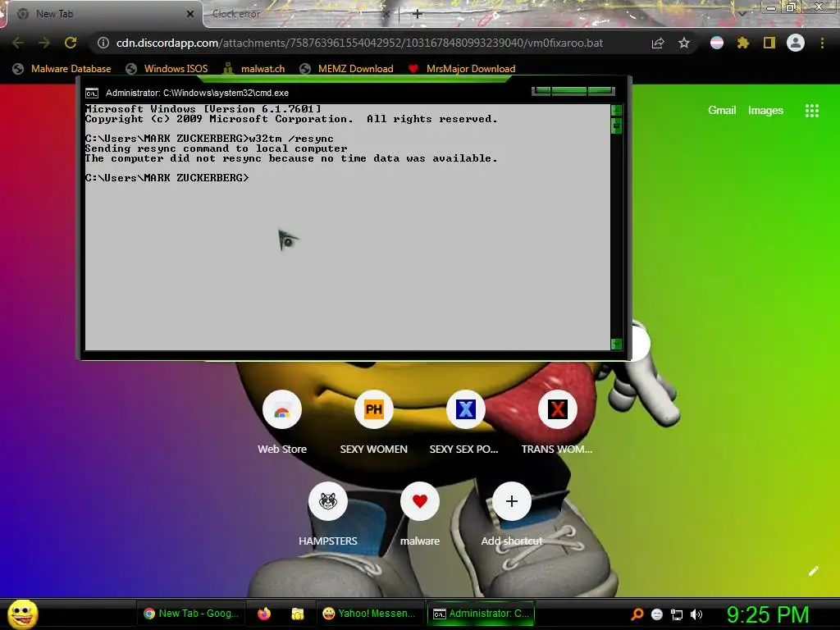
Task: Click the magnifier tray icon
Action: tap(637, 614)
